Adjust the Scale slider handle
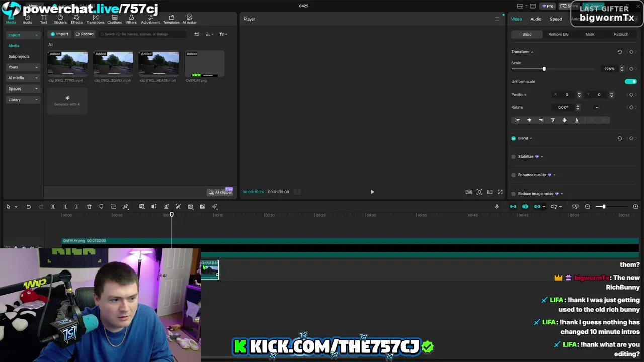The image size is (644, 362). tap(544, 69)
